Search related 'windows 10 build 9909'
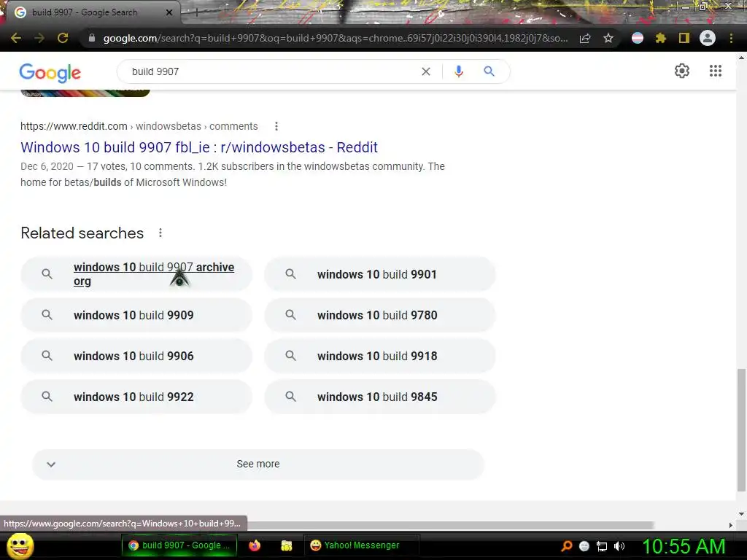This screenshot has width=747, height=560. click(x=136, y=315)
